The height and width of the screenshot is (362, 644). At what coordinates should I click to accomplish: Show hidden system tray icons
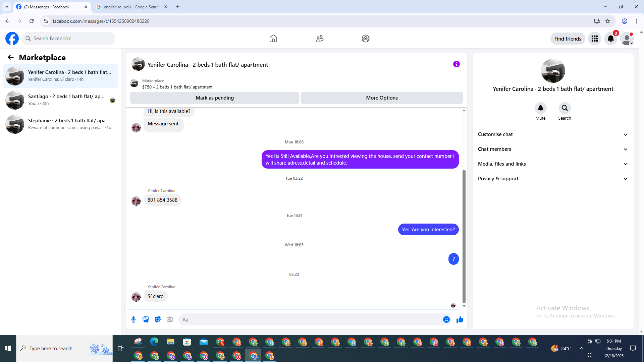tap(582, 349)
